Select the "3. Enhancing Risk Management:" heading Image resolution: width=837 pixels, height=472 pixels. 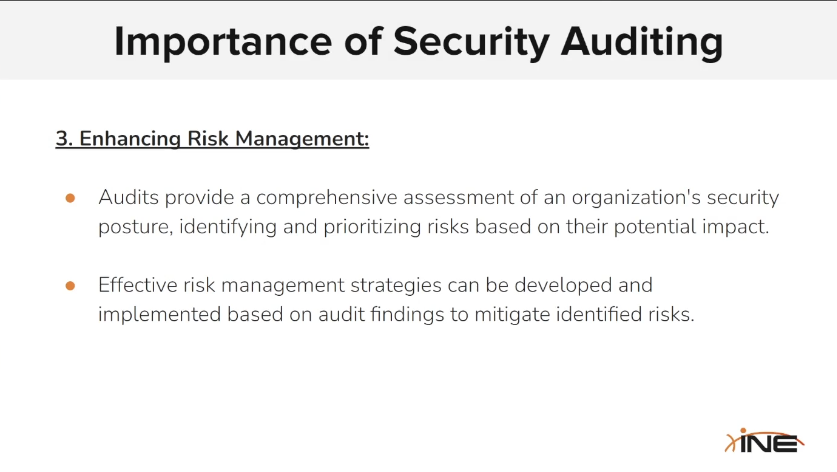point(212,139)
